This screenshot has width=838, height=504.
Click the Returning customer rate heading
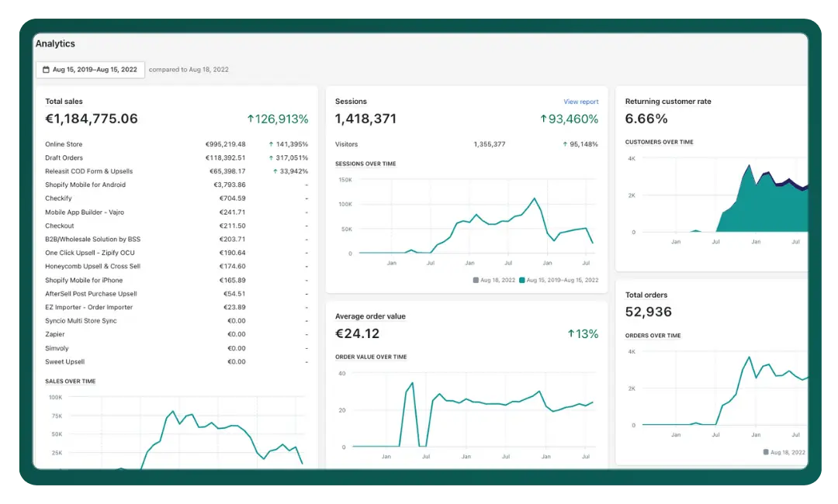pos(667,102)
